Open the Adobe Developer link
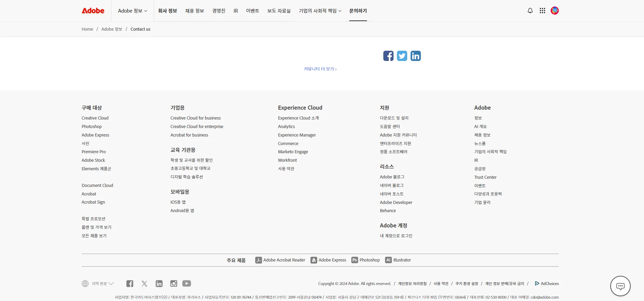Image resolution: width=644 pixels, height=301 pixels. (x=396, y=203)
